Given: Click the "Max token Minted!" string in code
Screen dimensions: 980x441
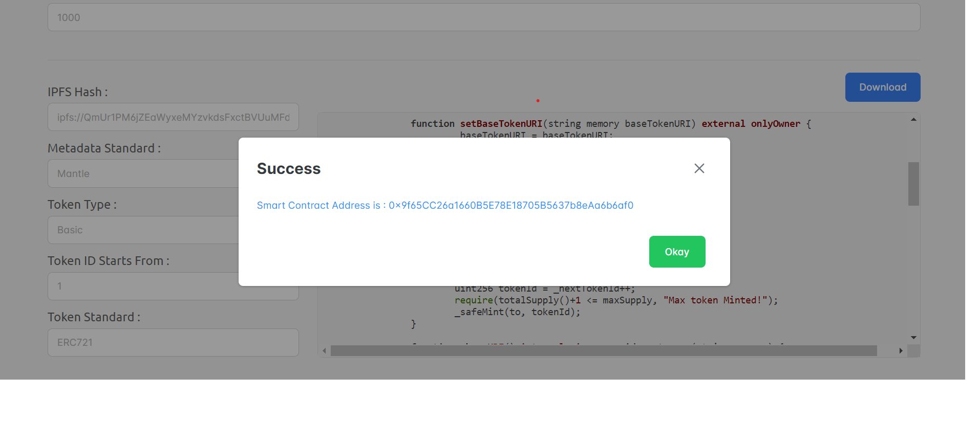Looking at the screenshot, I should tap(715, 300).
